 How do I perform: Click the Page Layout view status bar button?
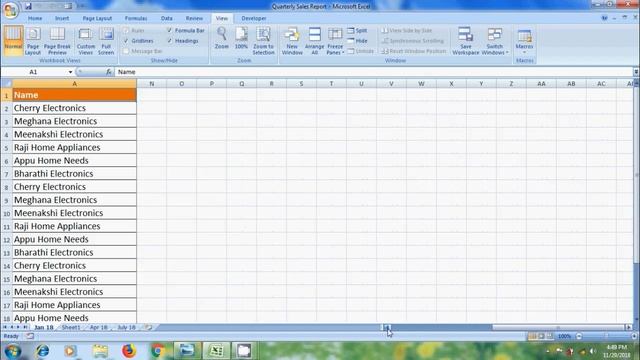pyautogui.click(x=541, y=336)
